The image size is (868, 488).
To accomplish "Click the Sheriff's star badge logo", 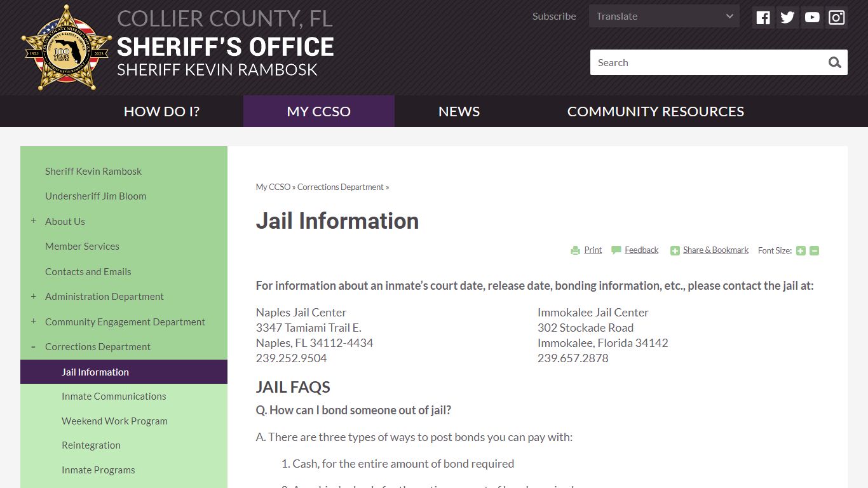I will pos(66,49).
